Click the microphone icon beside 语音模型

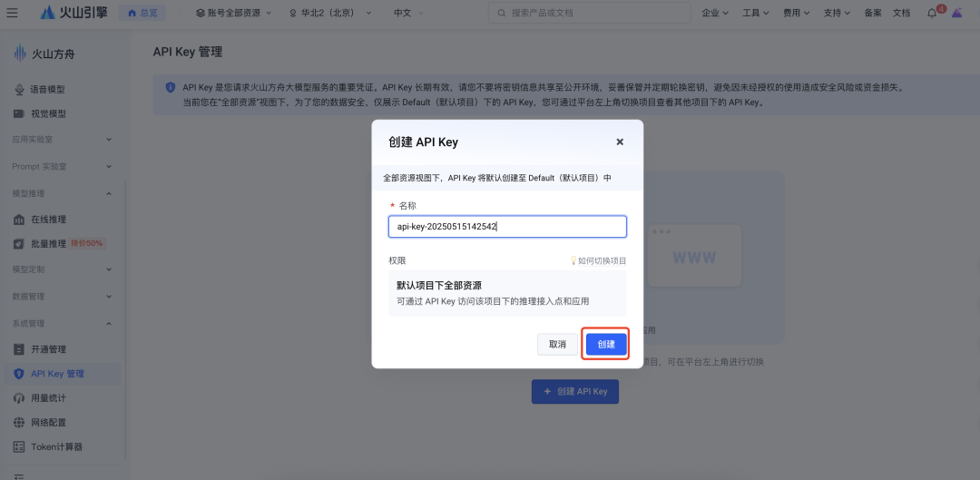[x=19, y=89]
